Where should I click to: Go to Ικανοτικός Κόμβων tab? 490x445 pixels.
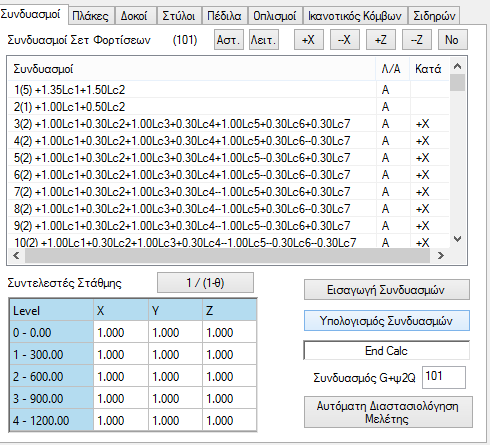click(355, 16)
